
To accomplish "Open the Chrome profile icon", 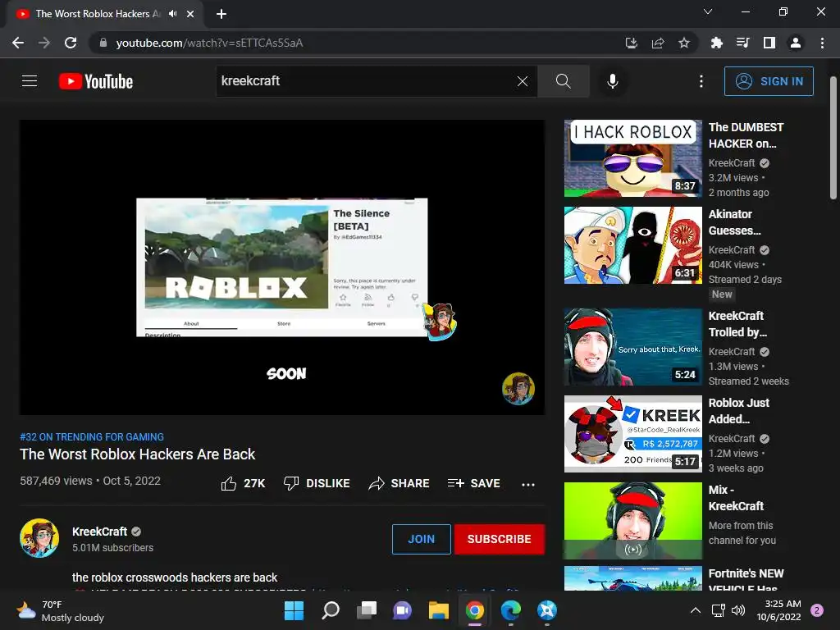I will coord(796,43).
